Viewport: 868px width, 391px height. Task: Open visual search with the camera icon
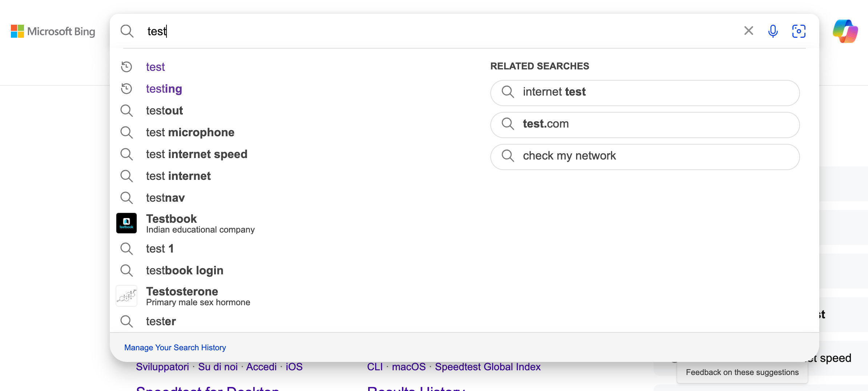tap(798, 31)
